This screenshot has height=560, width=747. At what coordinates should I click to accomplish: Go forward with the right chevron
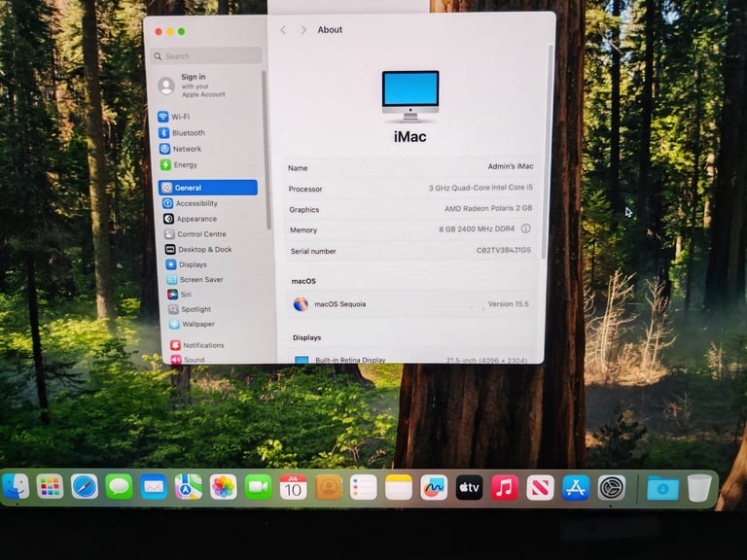[x=303, y=30]
